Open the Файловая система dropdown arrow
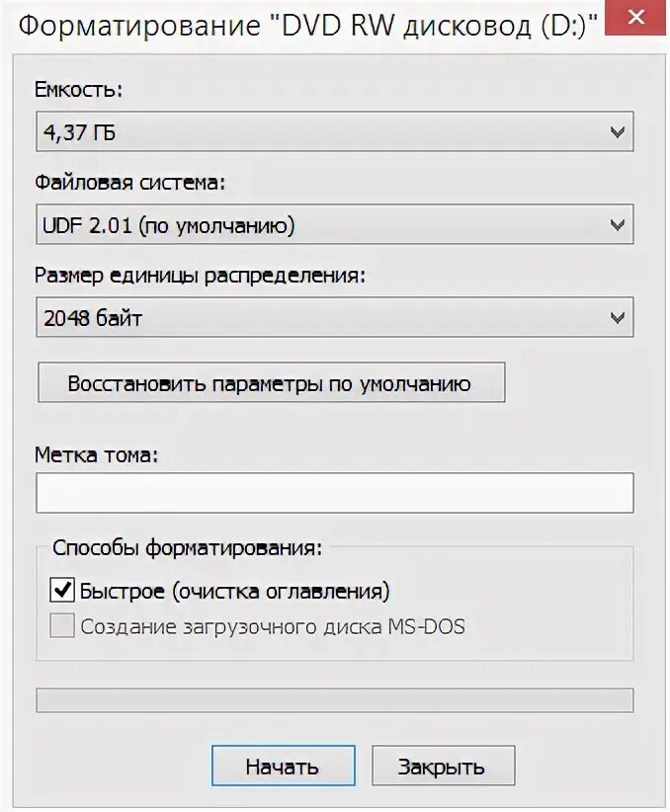The image size is (670, 812). pos(617,225)
